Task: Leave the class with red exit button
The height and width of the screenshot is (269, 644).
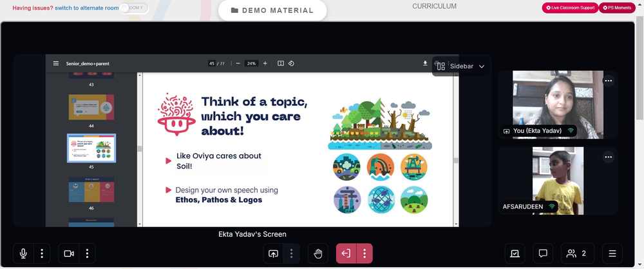Action: pyautogui.click(x=346, y=254)
